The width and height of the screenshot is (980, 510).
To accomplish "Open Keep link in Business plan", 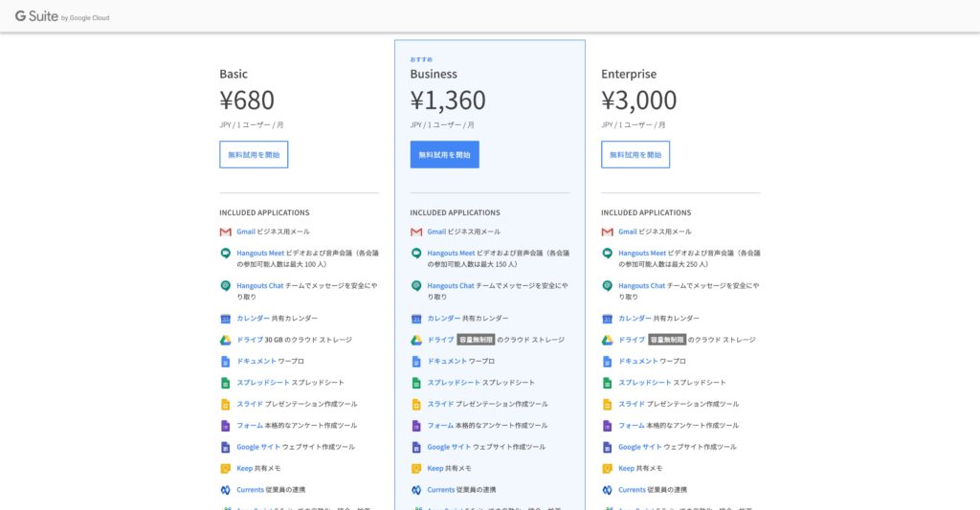I will 435,468.
